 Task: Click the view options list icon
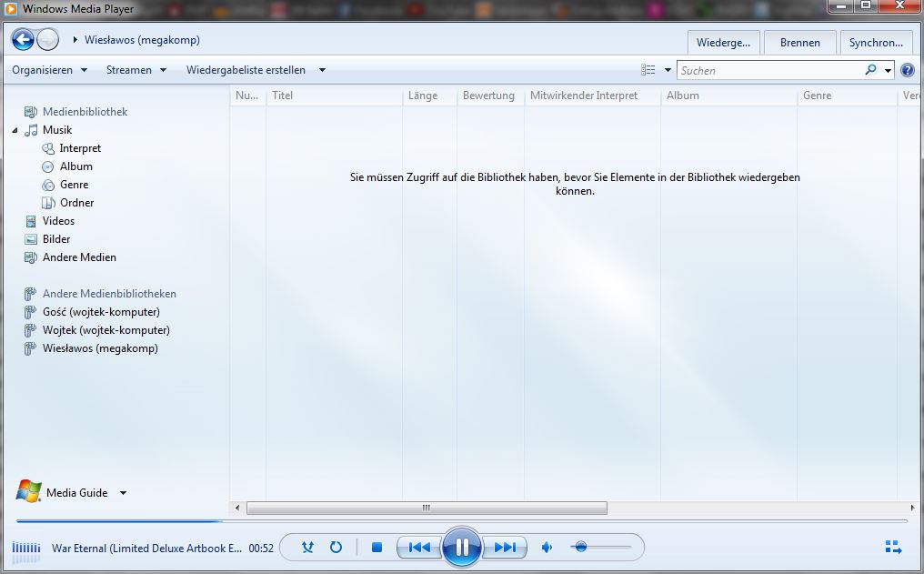coord(648,70)
